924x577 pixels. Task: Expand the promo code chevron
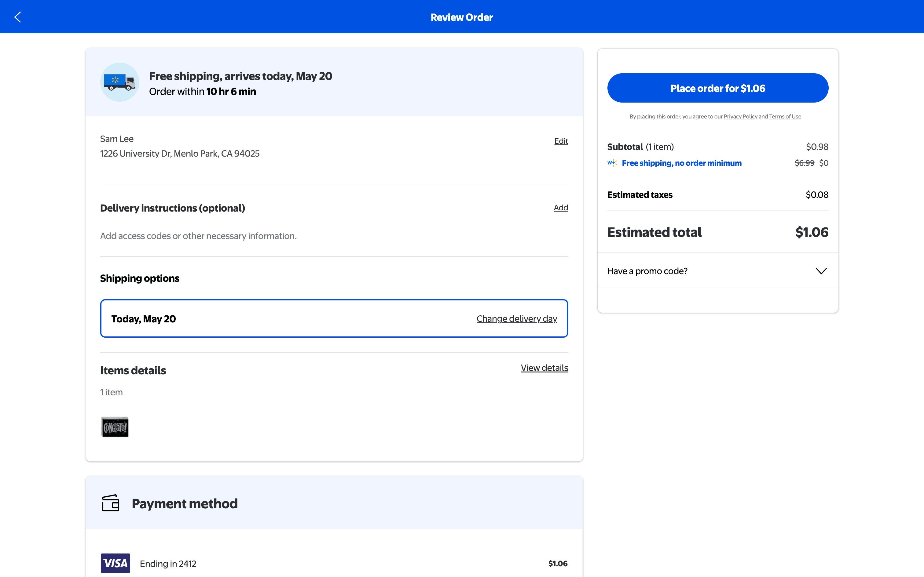point(821,271)
